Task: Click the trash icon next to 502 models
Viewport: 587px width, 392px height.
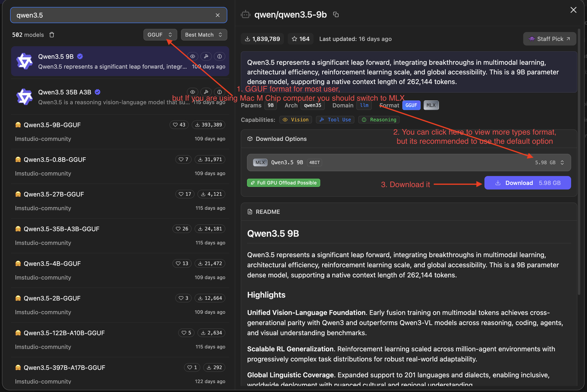Action: (52, 35)
